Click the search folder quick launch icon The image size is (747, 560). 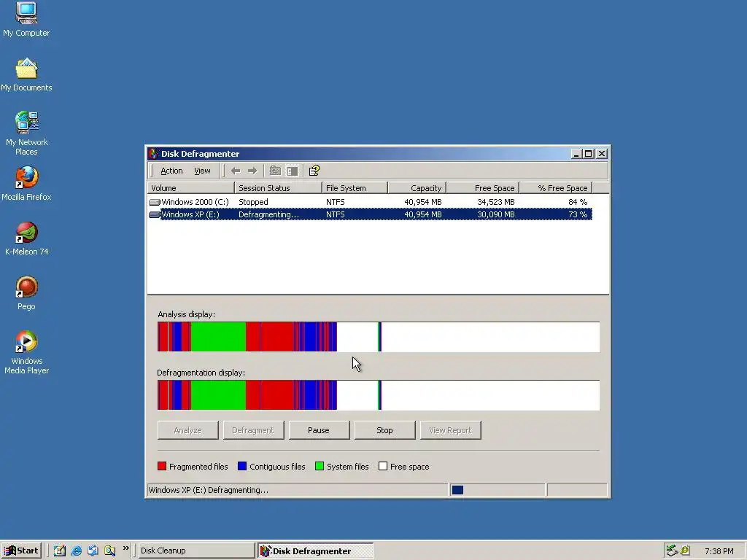point(109,551)
